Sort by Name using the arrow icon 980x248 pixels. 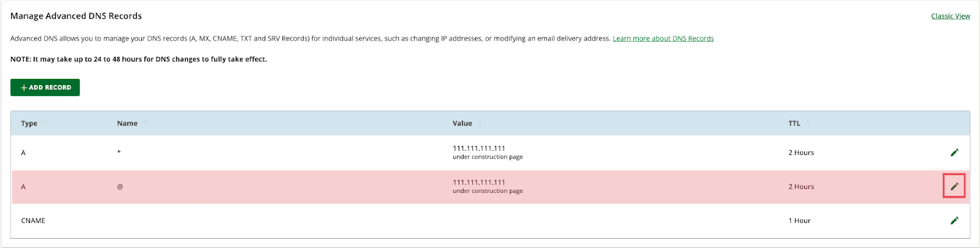[x=146, y=123]
